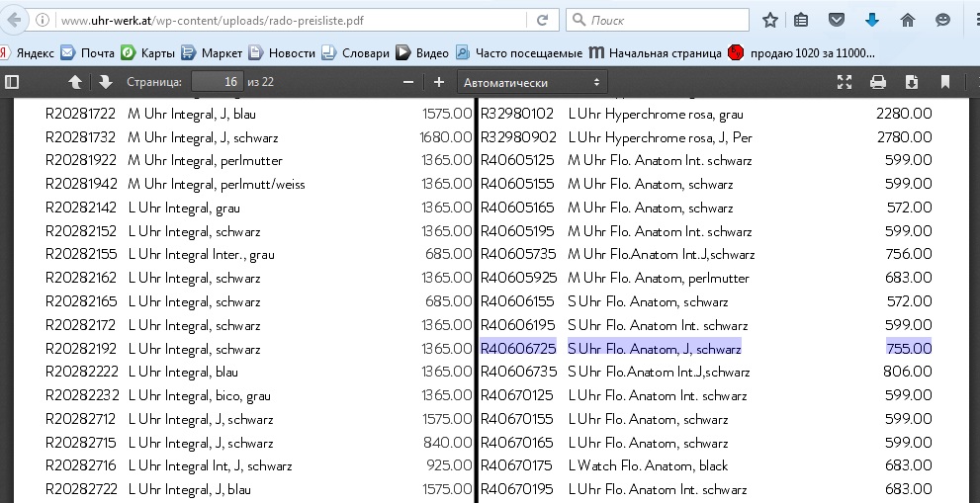Open the Новости bookmark
Viewport: 980px width, 503px height.
pos(282,52)
